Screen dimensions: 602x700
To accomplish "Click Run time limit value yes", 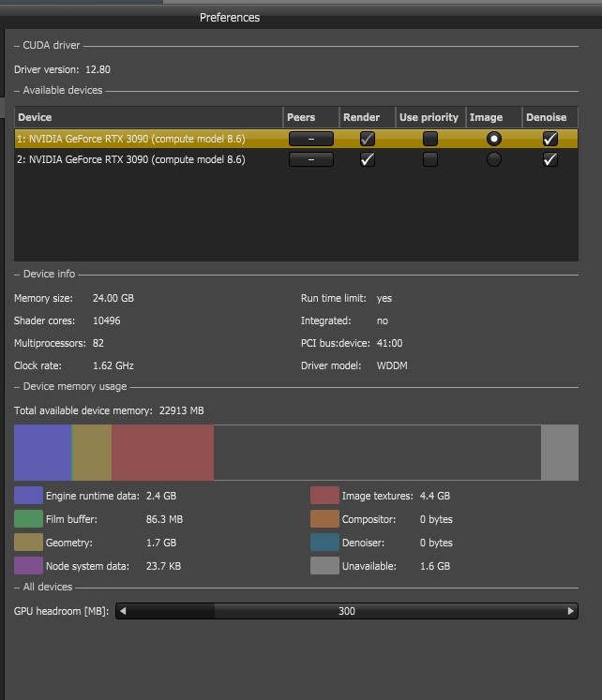I will coord(384,298).
